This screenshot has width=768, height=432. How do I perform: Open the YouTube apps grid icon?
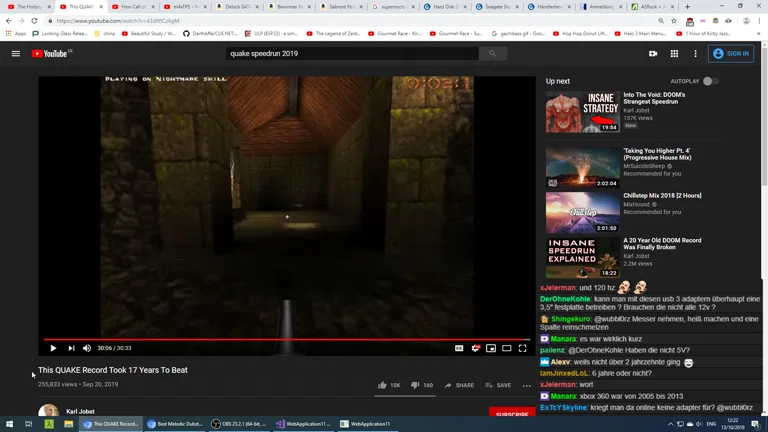point(674,53)
